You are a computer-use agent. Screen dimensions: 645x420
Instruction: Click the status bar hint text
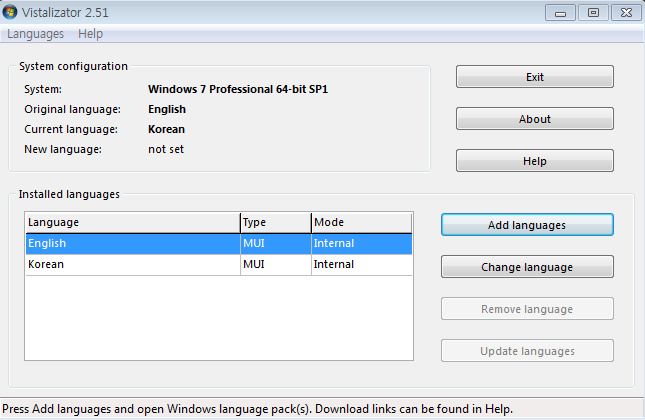258,409
